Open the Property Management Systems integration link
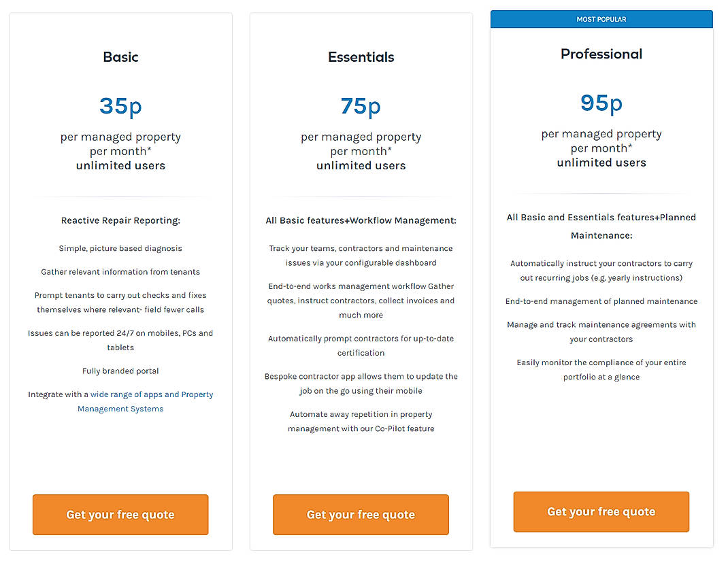728x561 pixels. tap(120, 409)
